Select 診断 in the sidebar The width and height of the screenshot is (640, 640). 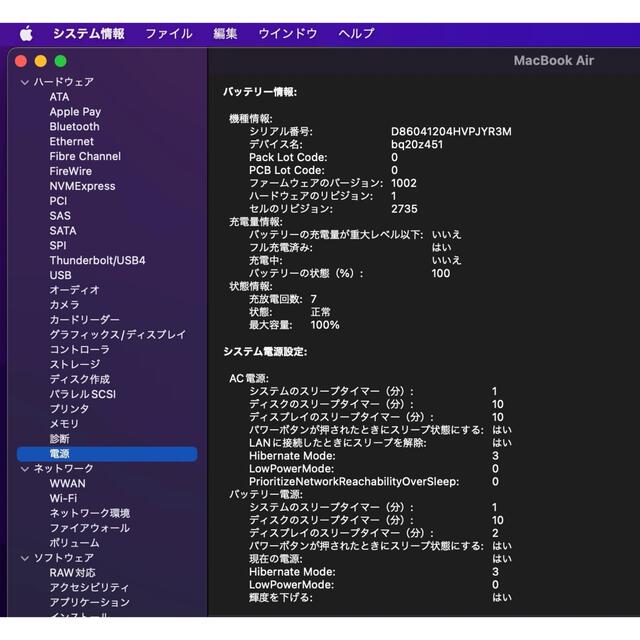tap(60, 439)
